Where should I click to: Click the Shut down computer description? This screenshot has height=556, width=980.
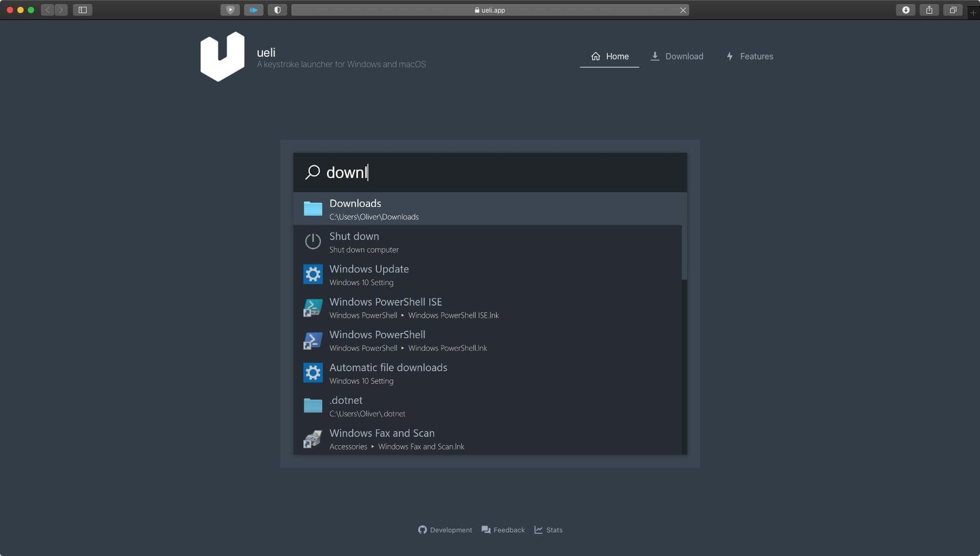coord(364,250)
